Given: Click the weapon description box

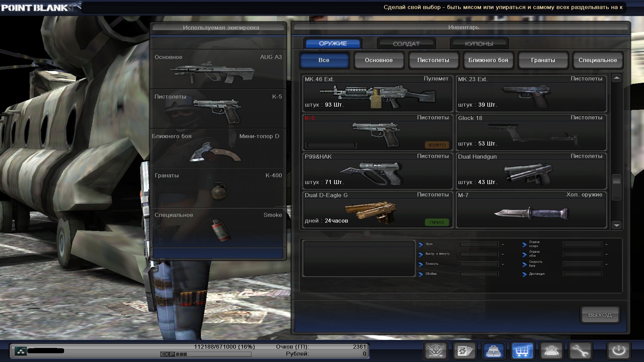Looking at the screenshot, I should (359, 258).
